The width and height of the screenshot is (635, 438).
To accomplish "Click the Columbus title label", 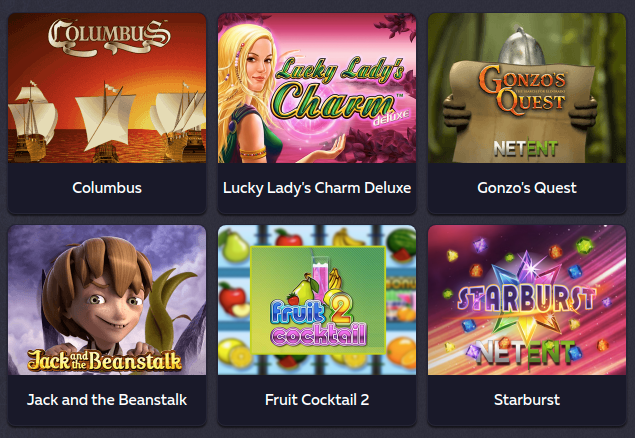I will pos(107,188).
